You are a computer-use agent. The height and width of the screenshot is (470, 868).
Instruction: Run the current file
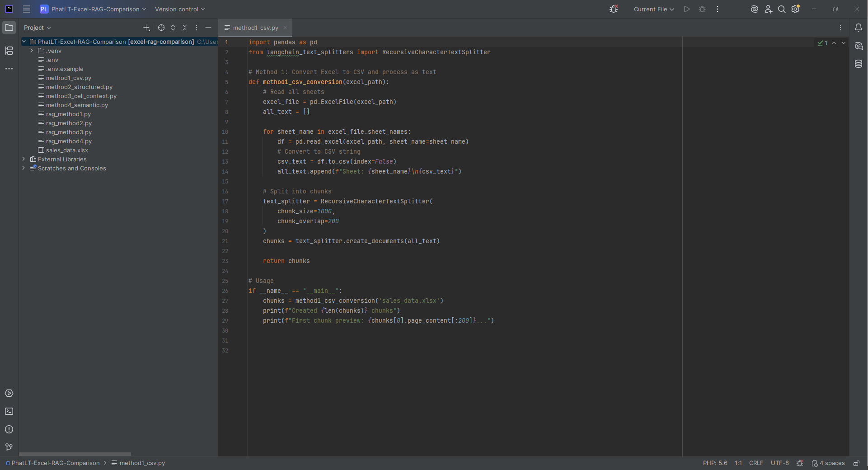pos(686,9)
